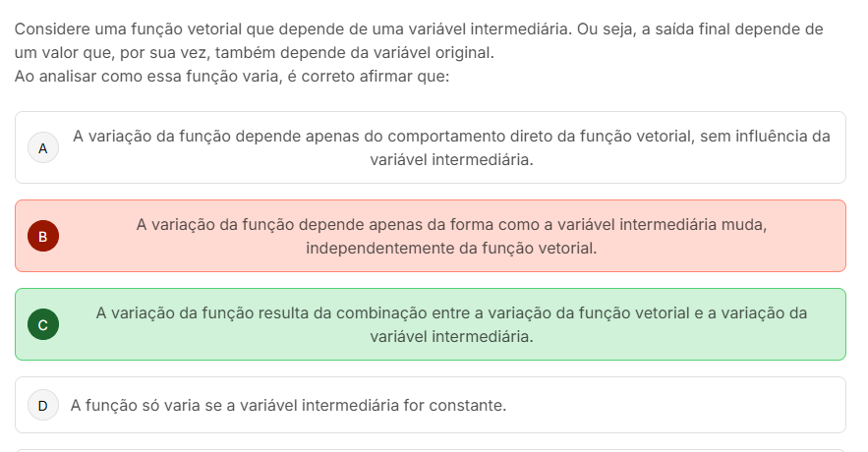Click the red-highlighted incorrect option card
The image size is (868, 452).
coord(431,236)
